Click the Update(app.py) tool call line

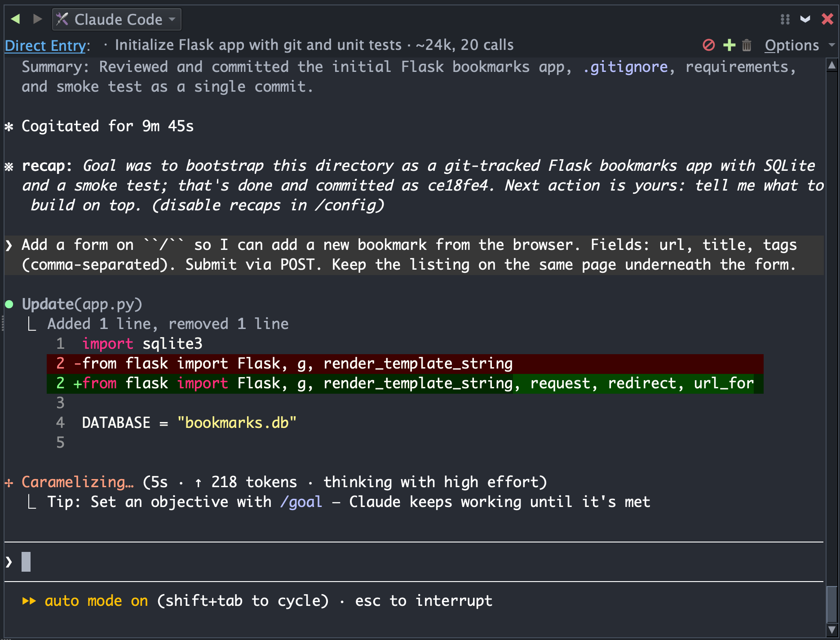pyautogui.click(x=82, y=304)
